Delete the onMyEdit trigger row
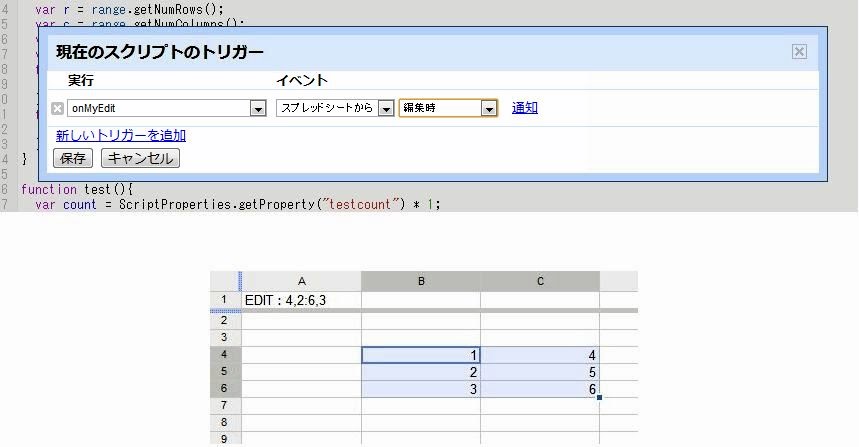 point(57,108)
